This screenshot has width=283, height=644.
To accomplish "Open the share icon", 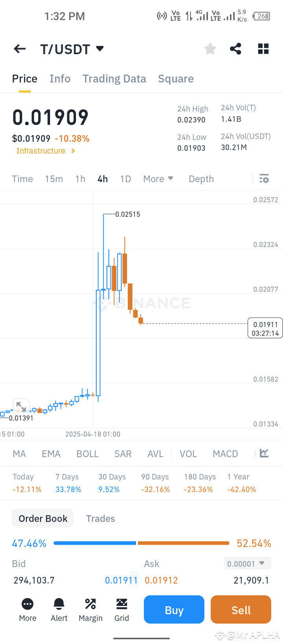I will click(x=235, y=49).
